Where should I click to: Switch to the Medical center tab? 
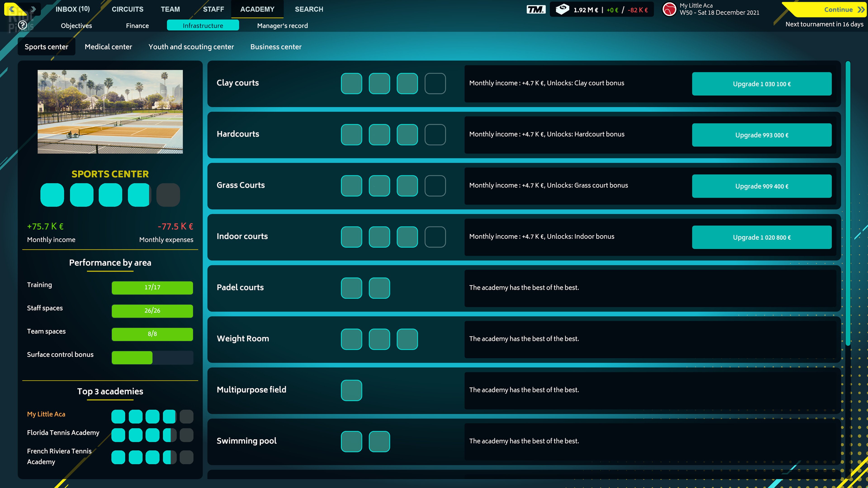pyautogui.click(x=108, y=47)
